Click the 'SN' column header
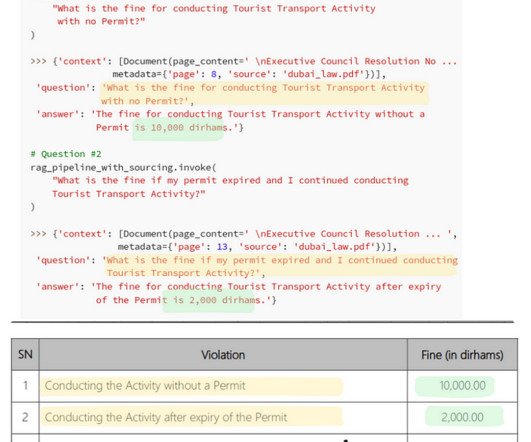 click(x=25, y=355)
